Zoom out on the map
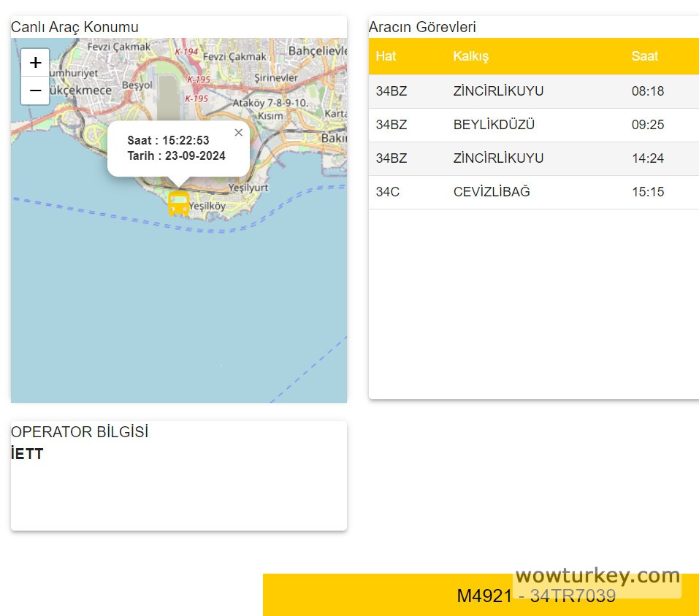 pos(35,91)
